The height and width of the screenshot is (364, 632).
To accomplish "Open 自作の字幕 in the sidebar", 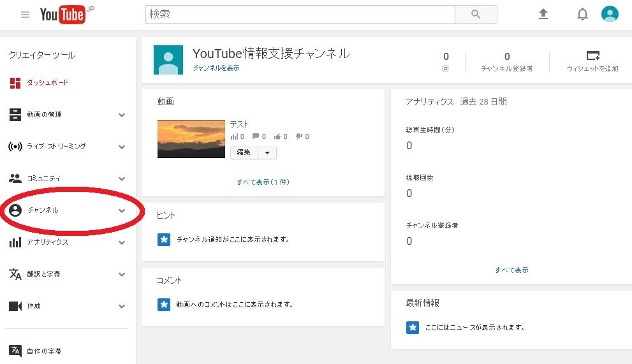I will click(x=45, y=351).
